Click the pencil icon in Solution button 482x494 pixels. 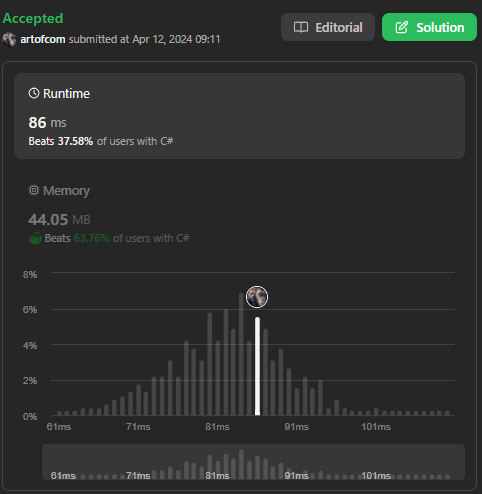point(402,27)
